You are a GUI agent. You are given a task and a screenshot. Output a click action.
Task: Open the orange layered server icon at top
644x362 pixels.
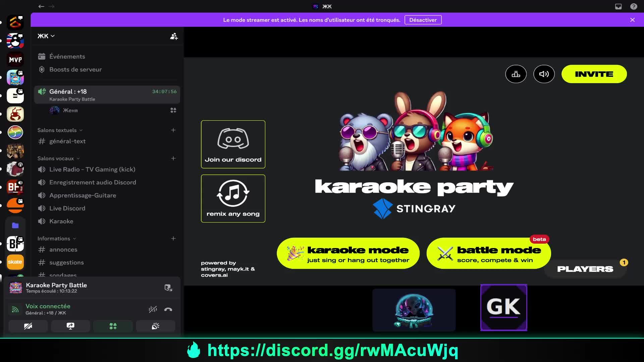coord(15,22)
